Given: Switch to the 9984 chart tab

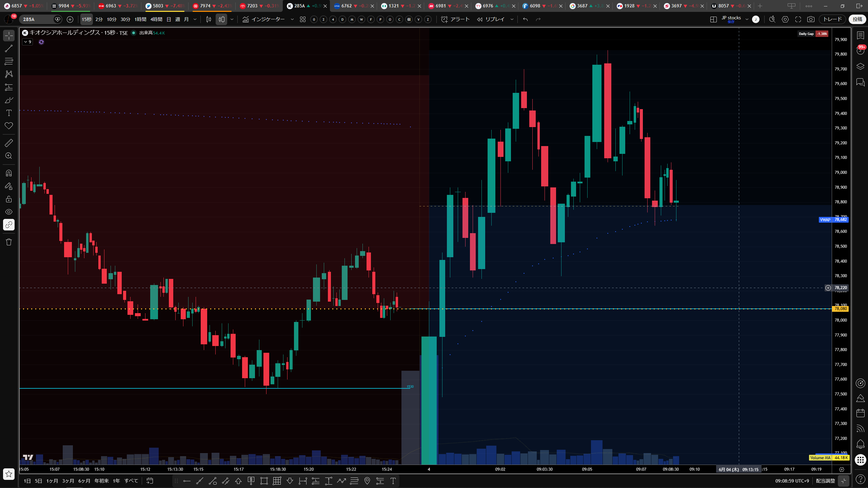Looking at the screenshot, I should pyautogui.click(x=71, y=6).
